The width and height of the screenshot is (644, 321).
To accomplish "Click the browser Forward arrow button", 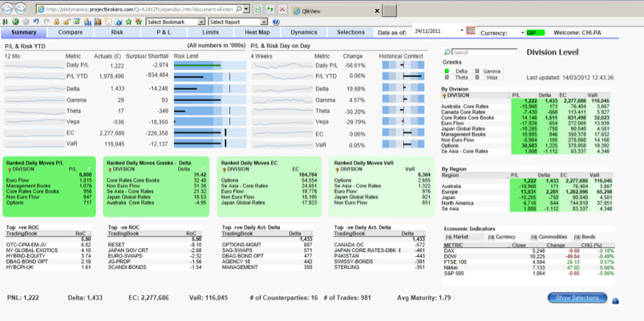I will 20,9.
